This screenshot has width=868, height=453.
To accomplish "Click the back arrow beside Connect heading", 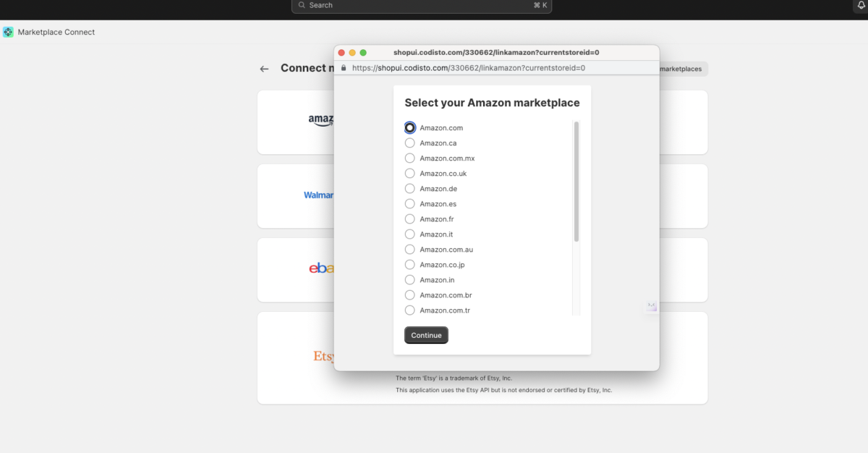I will click(x=264, y=69).
